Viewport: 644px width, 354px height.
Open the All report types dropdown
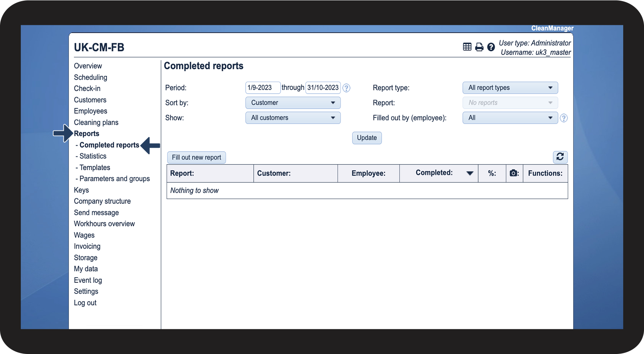(510, 88)
